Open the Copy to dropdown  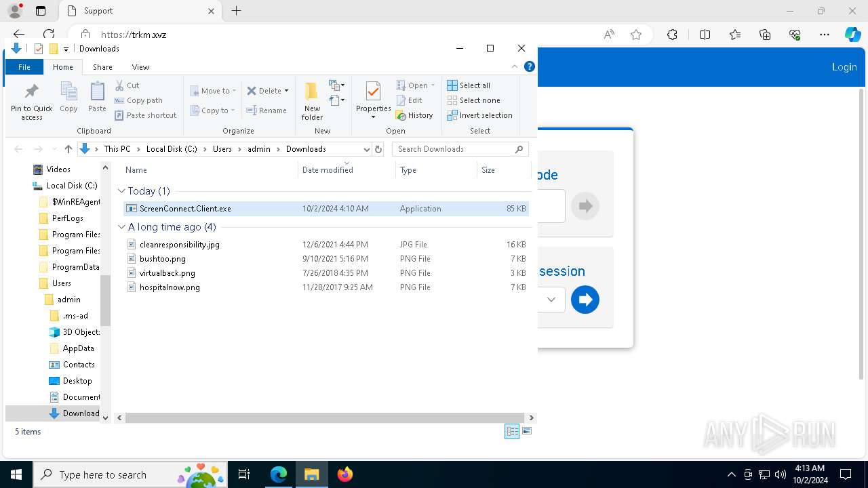tap(213, 110)
